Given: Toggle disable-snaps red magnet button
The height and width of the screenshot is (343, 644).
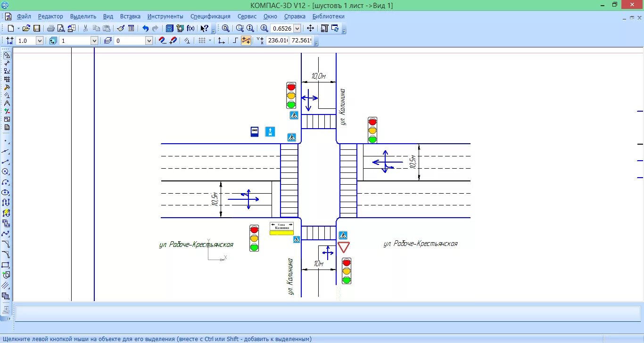Looking at the screenshot, I should coord(173,41).
